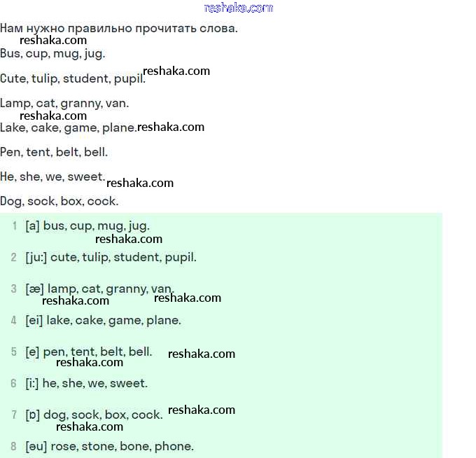Click the line 'Lake, cake, game, plane.'

[69, 128]
